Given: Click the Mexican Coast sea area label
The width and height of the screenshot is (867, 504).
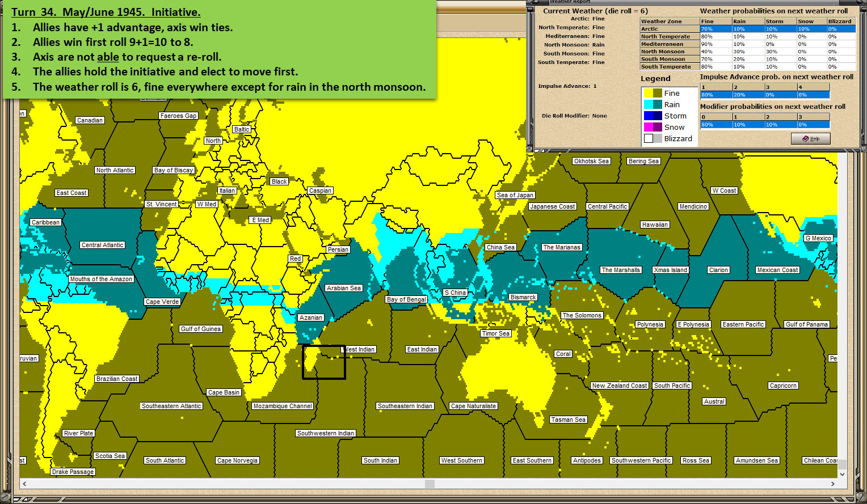Looking at the screenshot, I should coord(778,270).
